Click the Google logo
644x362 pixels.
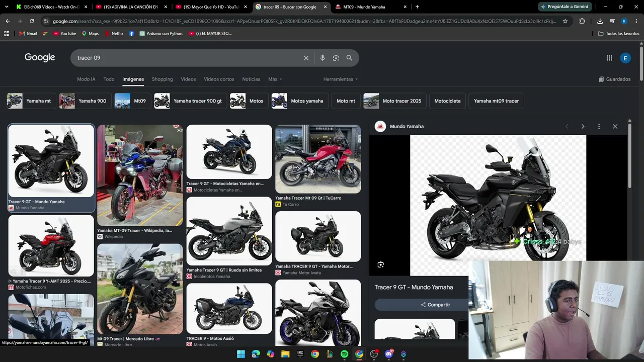[40, 57]
